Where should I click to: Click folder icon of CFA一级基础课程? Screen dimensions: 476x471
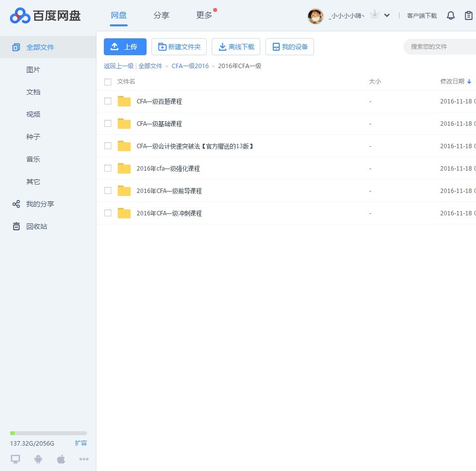pos(124,123)
